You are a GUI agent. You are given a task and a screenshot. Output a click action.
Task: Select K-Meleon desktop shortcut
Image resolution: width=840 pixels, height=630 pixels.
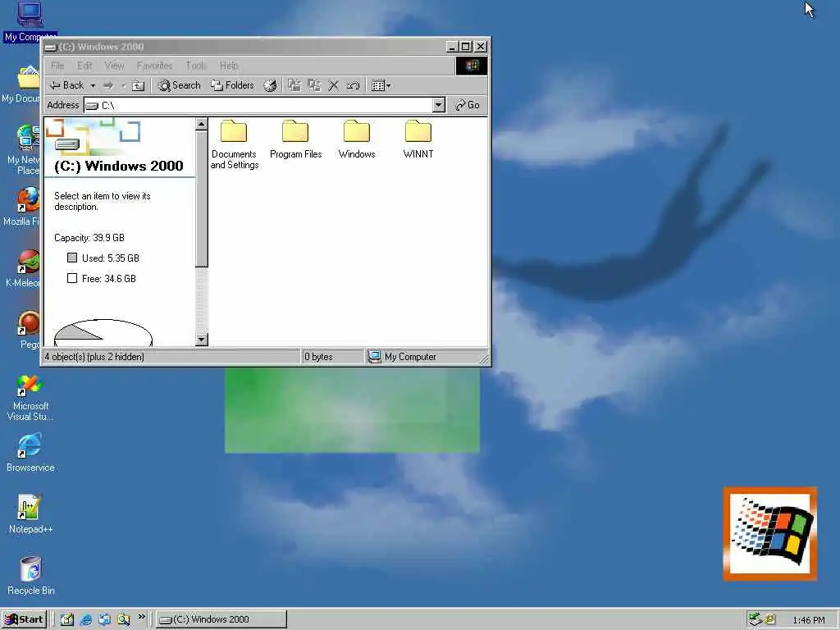22,268
